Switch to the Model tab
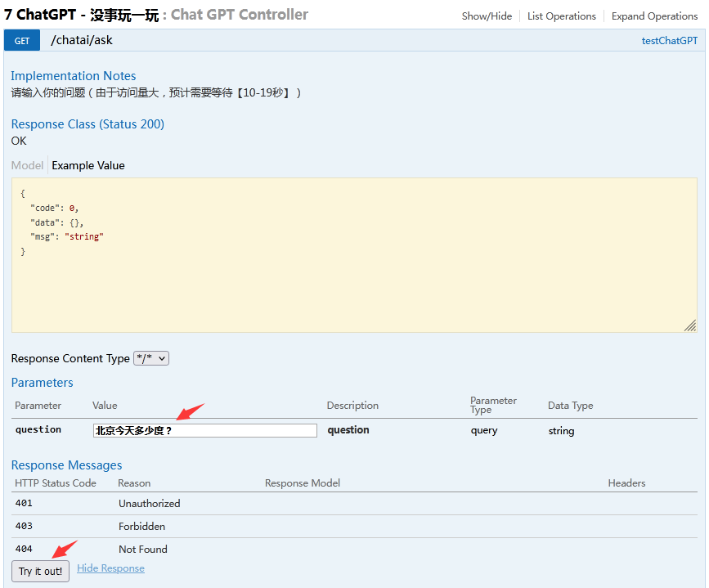Viewport: 709px width, 588px height. coord(27,165)
